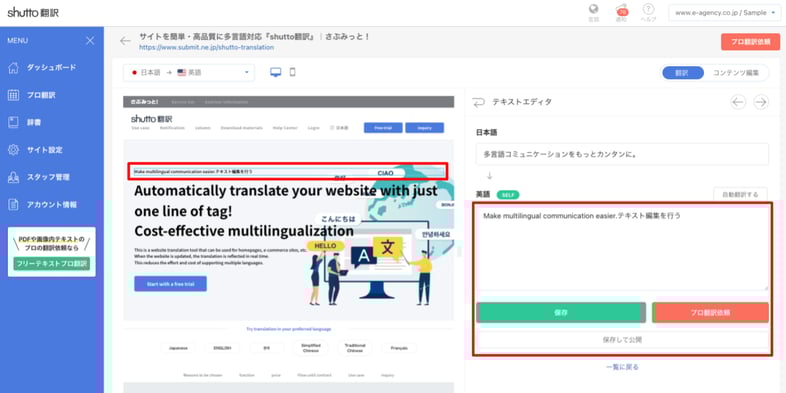786x393 pixels.
Task: Click the テキストエディタ return arrow icon
Action: [479, 102]
